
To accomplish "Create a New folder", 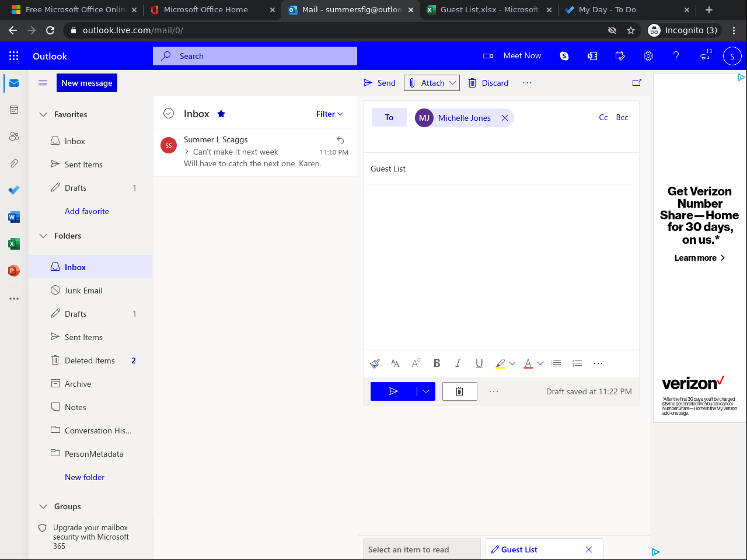I will (85, 477).
